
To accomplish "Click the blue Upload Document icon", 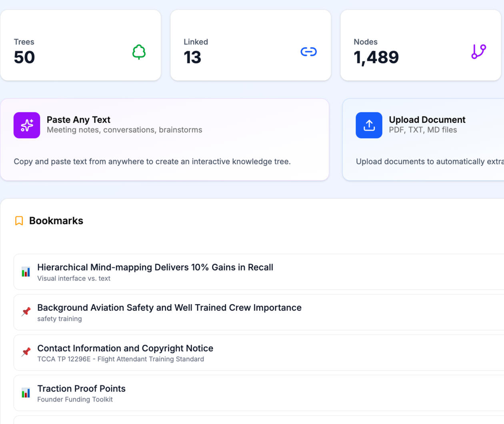I will [x=369, y=125].
